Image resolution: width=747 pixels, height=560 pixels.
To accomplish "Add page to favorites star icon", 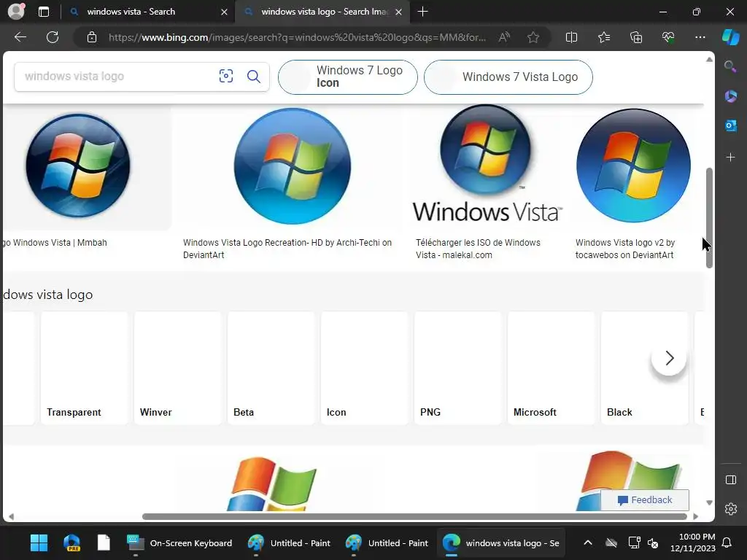I will (533, 37).
